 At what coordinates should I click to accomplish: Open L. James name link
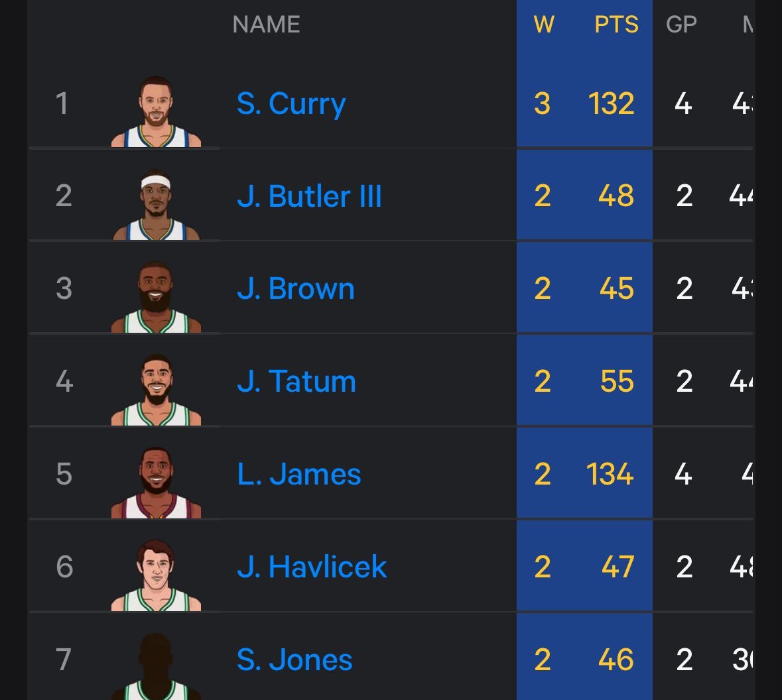[298, 474]
